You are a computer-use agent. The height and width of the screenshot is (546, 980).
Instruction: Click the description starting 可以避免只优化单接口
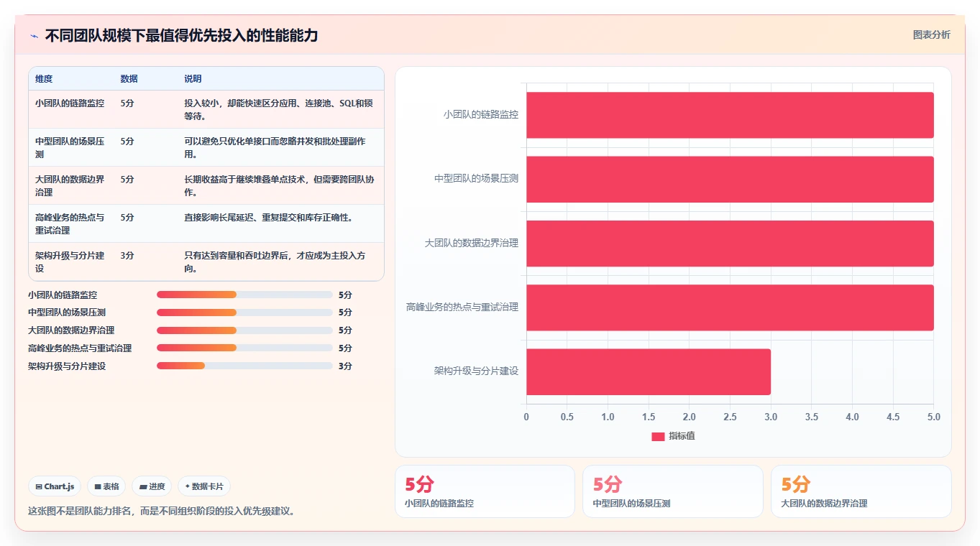coord(275,147)
